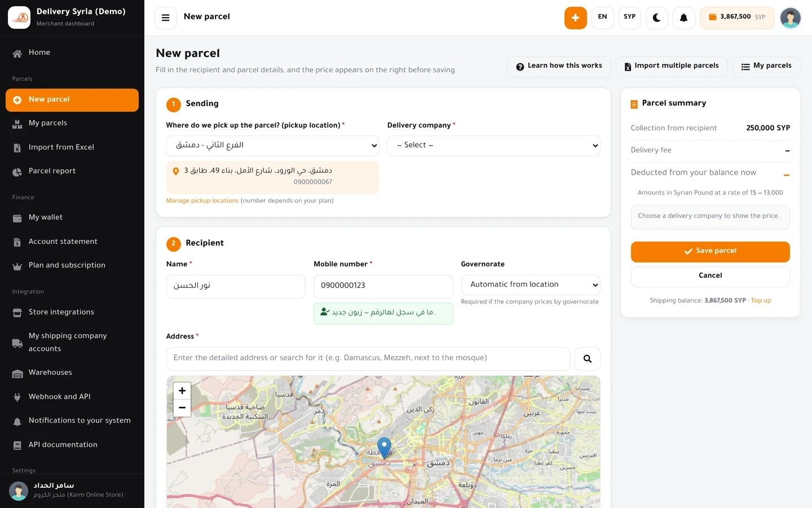Zoom in on the map
812x508 pixels.
(182, 391)
